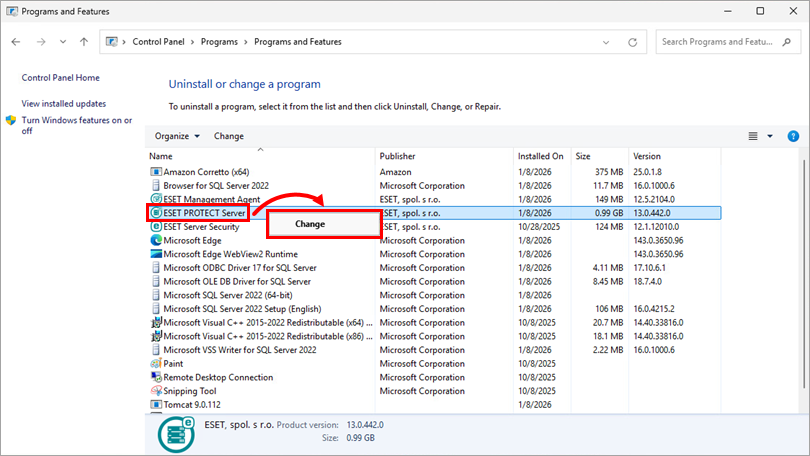Click the ESET Server Security icon
The height and width of the screenshot is (456, 810).
tap(156, 227)
